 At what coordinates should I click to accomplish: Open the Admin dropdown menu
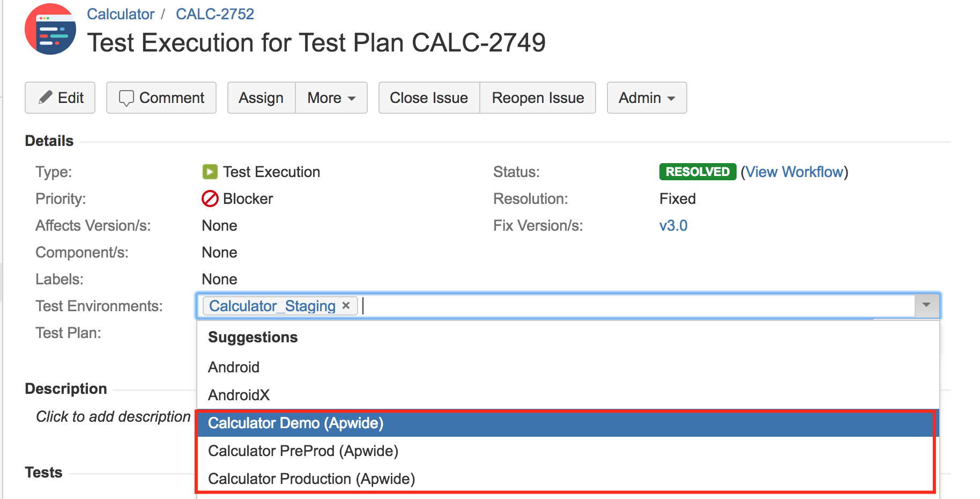647,98
